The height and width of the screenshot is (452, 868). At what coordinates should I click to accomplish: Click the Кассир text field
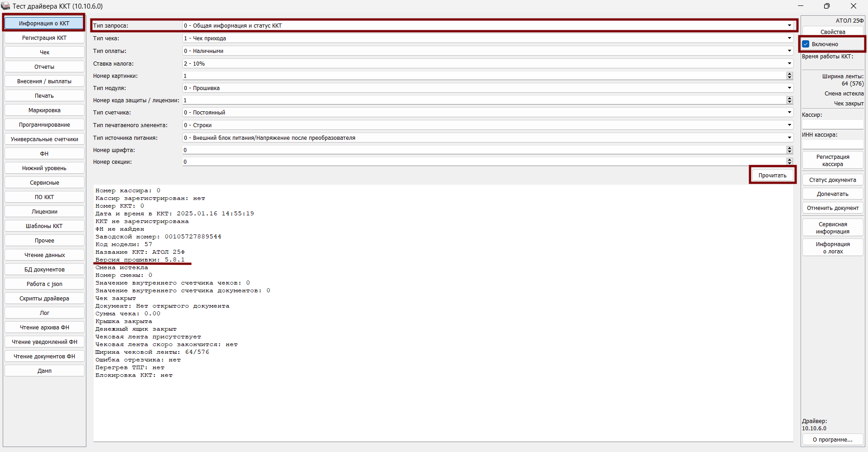832,124
